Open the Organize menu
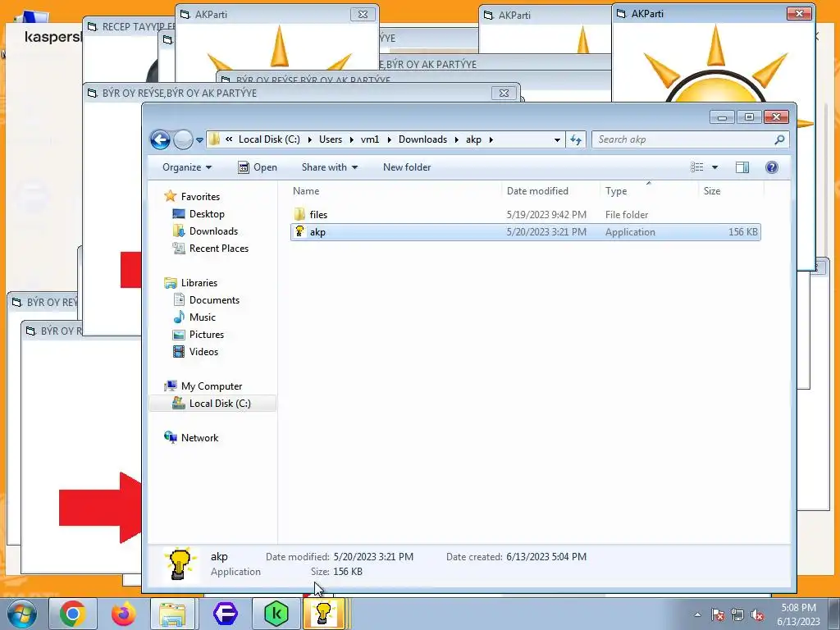Image resolution: width=840 pixels, height=630 pixels. click(187, 167)
